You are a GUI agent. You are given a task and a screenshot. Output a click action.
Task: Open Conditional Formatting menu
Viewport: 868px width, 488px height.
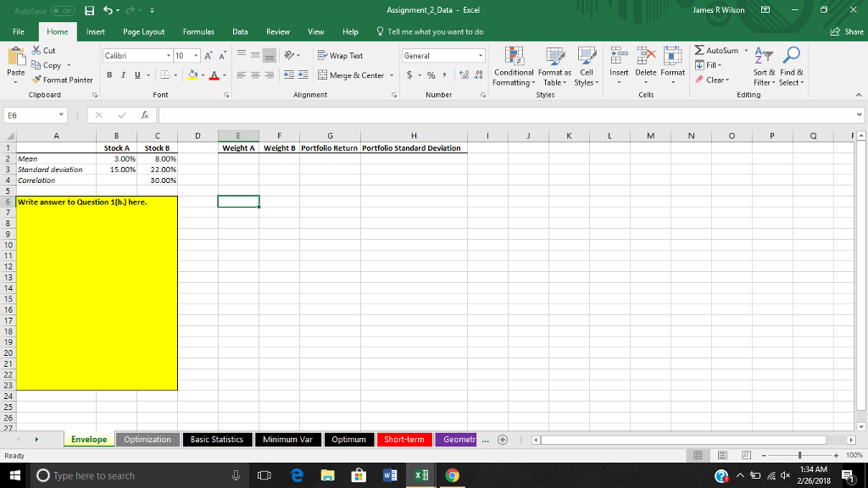point(514,66)
